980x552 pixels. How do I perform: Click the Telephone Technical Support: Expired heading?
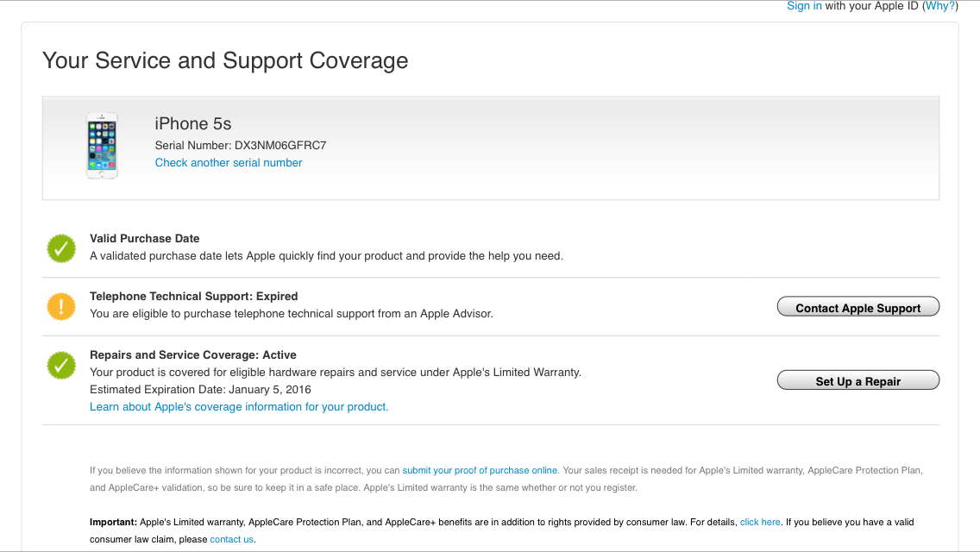(x=194, y=297)
